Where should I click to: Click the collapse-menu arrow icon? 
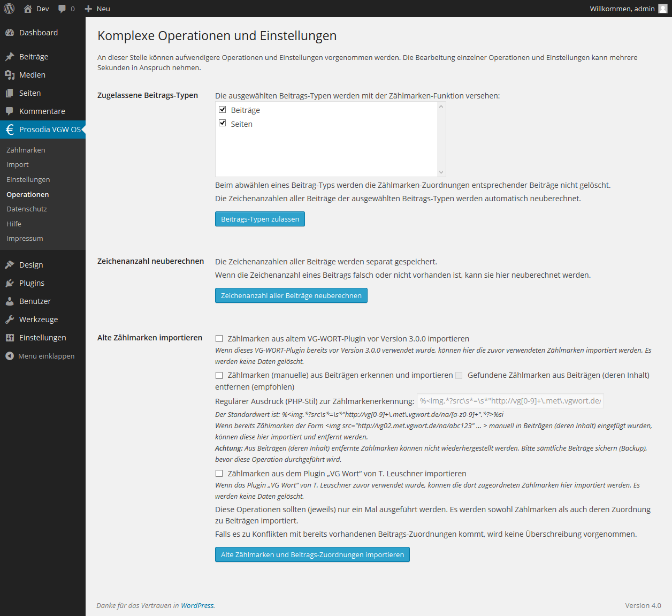[x=10, y=356]
